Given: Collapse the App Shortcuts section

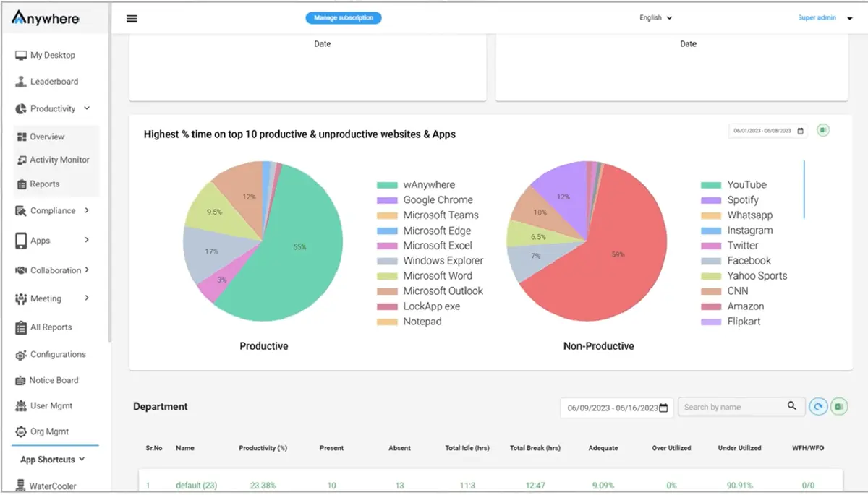Looking at the screenshot, I should click(x=53, y=460).
